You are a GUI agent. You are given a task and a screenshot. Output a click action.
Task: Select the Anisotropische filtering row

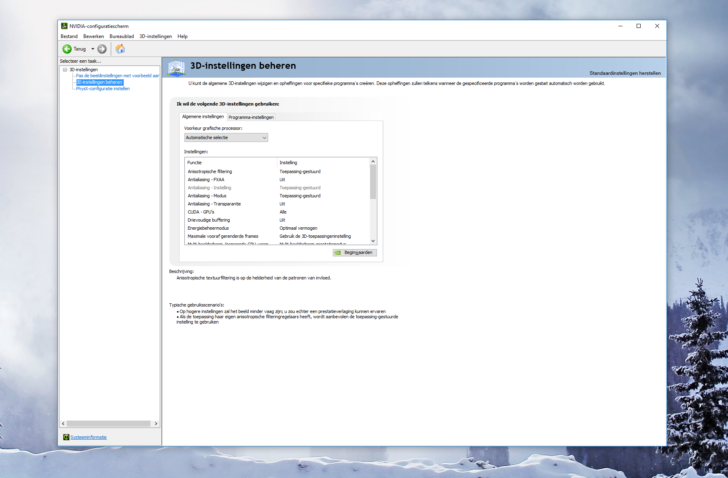(277, 172)
